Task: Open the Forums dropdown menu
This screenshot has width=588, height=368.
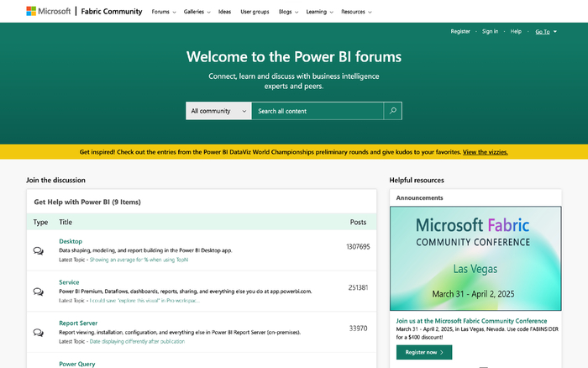Action: tap(164, 12)
